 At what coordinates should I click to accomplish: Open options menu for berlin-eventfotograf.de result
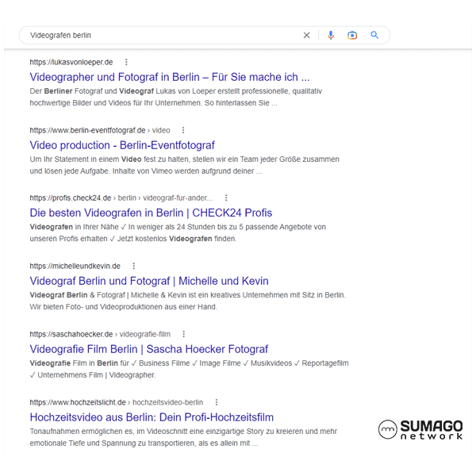183,130
